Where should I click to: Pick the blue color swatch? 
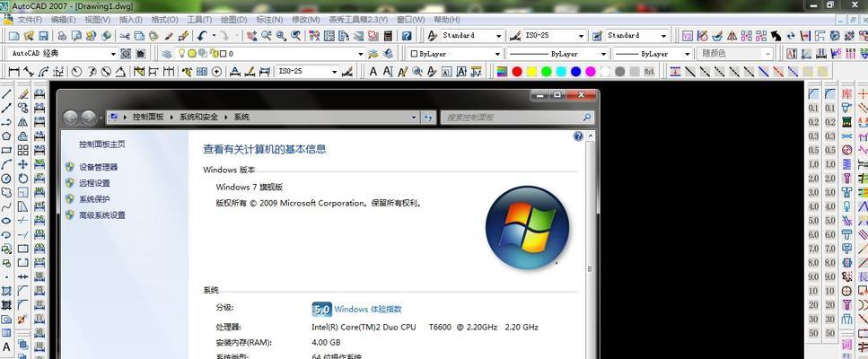(x=576, y=72)
